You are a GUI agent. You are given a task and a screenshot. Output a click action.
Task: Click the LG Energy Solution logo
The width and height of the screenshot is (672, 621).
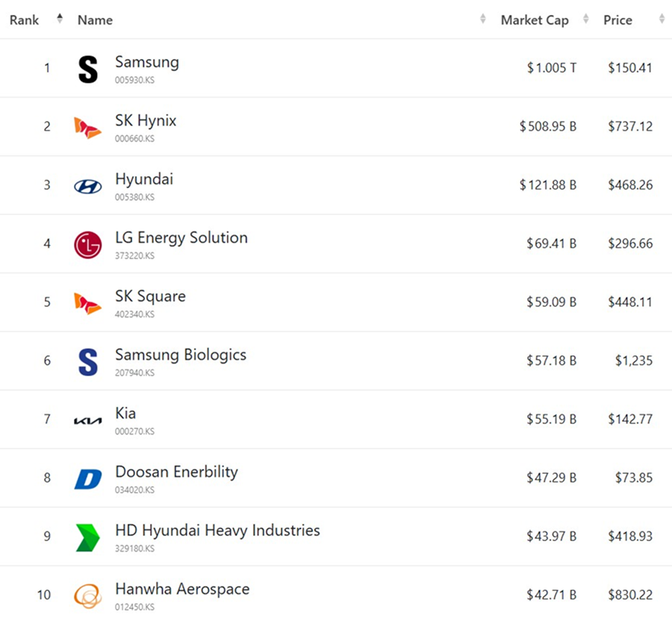88,245
